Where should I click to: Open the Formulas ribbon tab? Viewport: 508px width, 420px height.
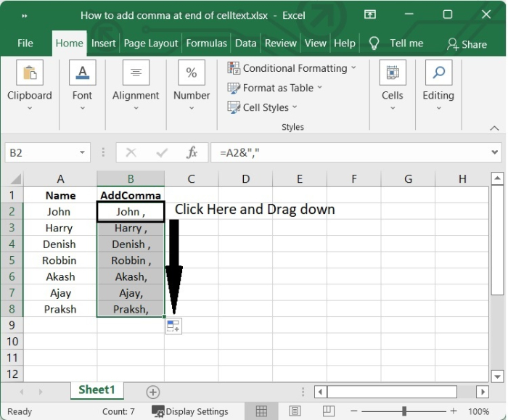click(206, 44)
